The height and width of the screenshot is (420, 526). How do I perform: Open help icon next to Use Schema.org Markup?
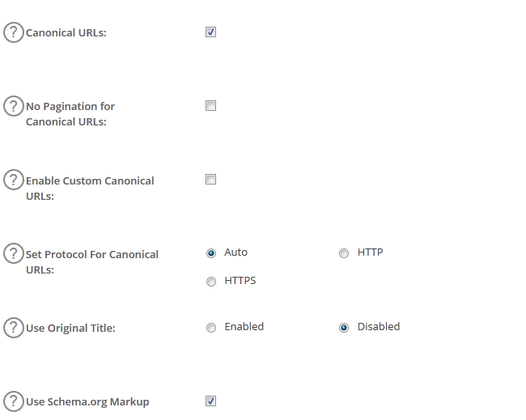(x=14, y=401)
